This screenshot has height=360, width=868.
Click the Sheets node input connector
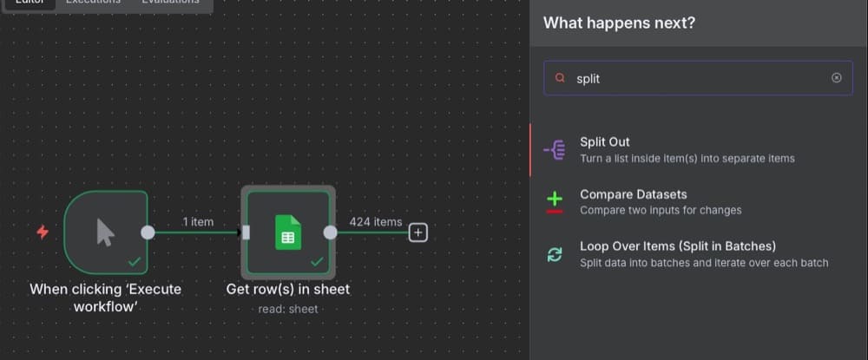point(246,232)
